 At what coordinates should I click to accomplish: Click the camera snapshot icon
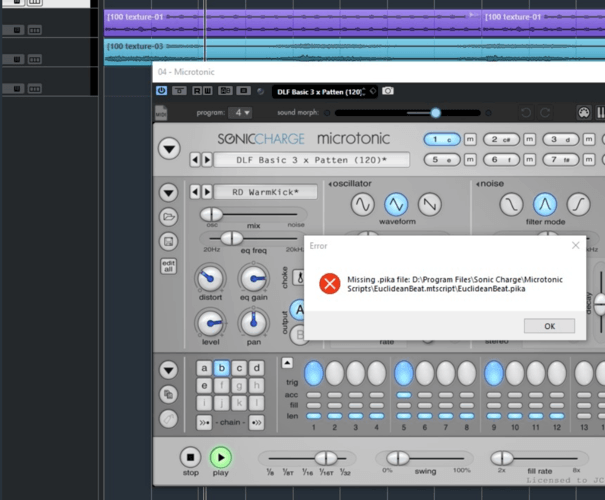click(388, 91)
